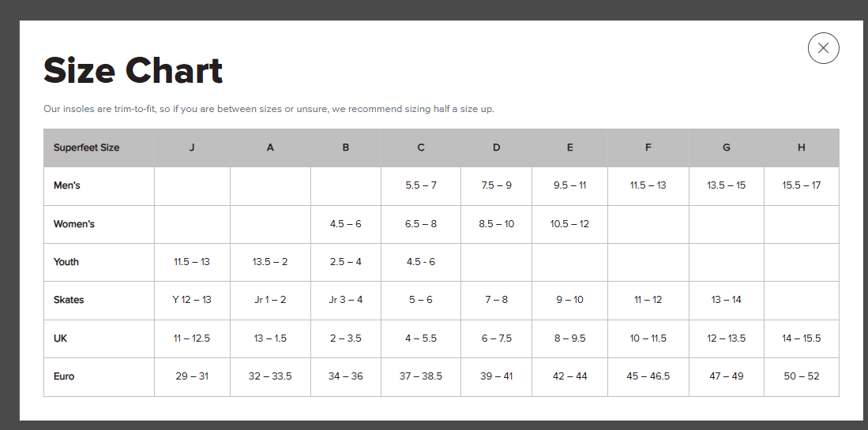Viewport: 868px width, 430px height.
Task: Click Euro size 42 – 44 cell
Action: [569, 376]
